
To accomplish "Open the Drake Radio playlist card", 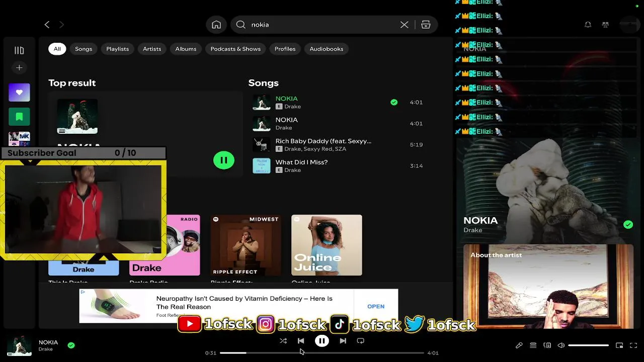I will [x=165, y=245].
